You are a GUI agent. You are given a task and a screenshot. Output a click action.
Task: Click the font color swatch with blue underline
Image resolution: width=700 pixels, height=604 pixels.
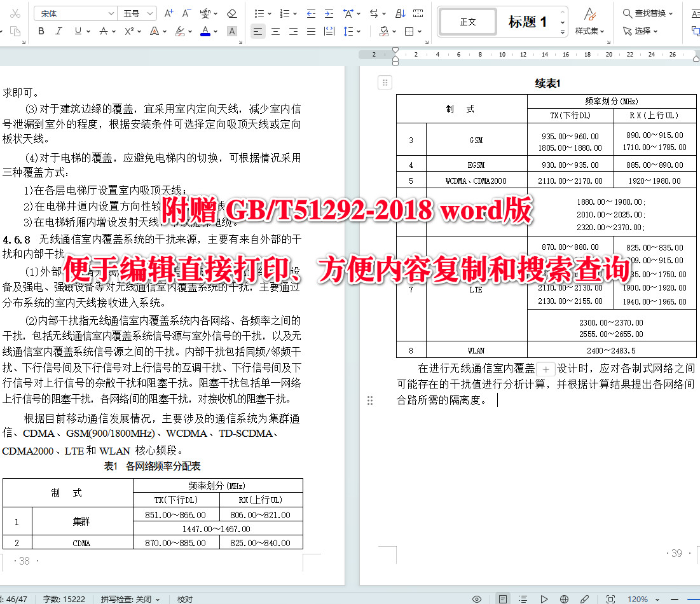pos(205,31)
